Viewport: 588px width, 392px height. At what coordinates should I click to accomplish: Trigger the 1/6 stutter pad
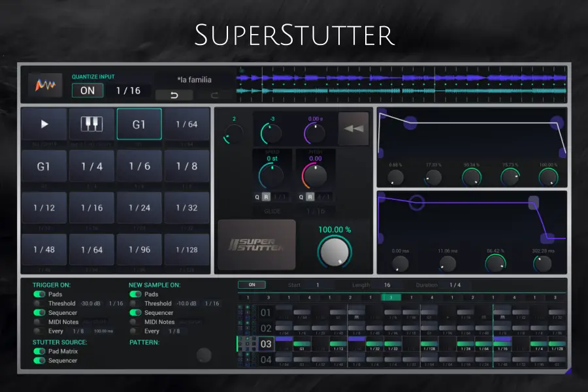(139, 166)
